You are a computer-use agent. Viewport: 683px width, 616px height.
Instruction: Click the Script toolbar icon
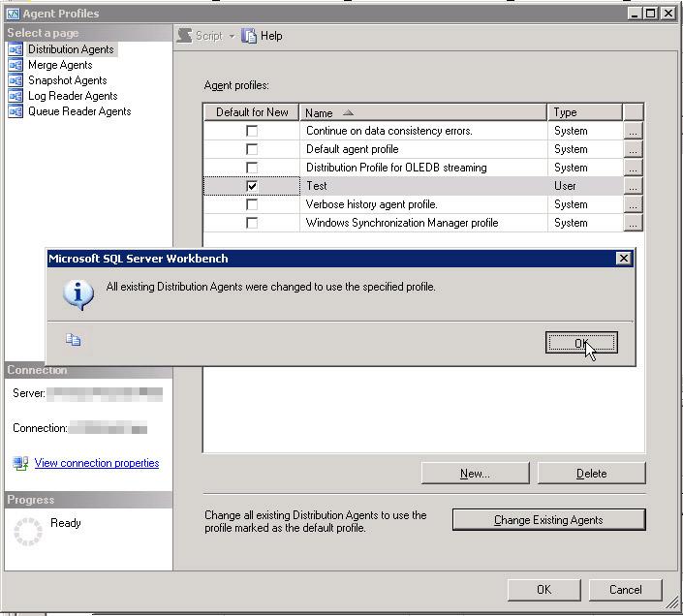185,36
